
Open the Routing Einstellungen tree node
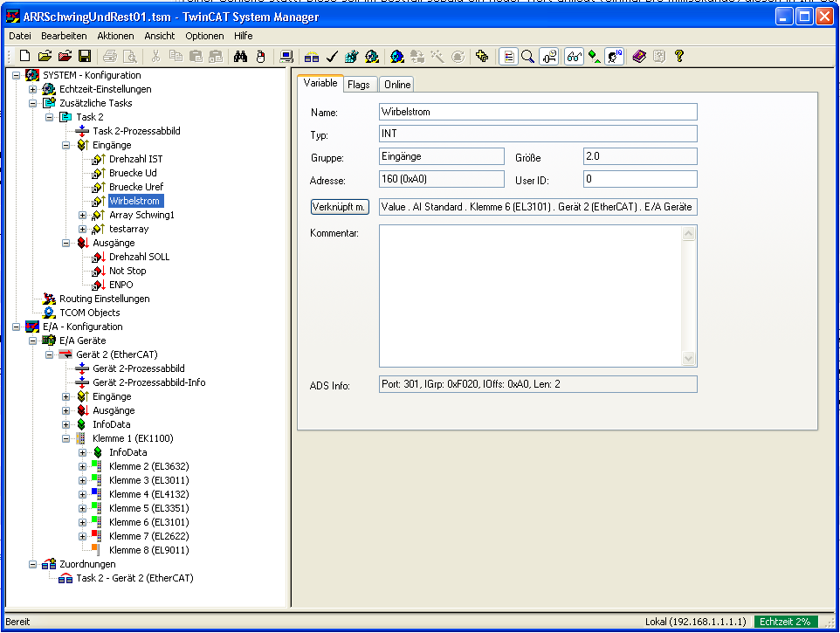click(104, 299)
